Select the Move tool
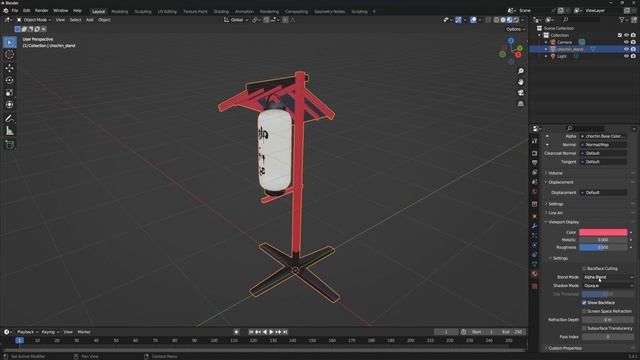The width and height of the screenshot is (640, 360). [x=10, y=68]
